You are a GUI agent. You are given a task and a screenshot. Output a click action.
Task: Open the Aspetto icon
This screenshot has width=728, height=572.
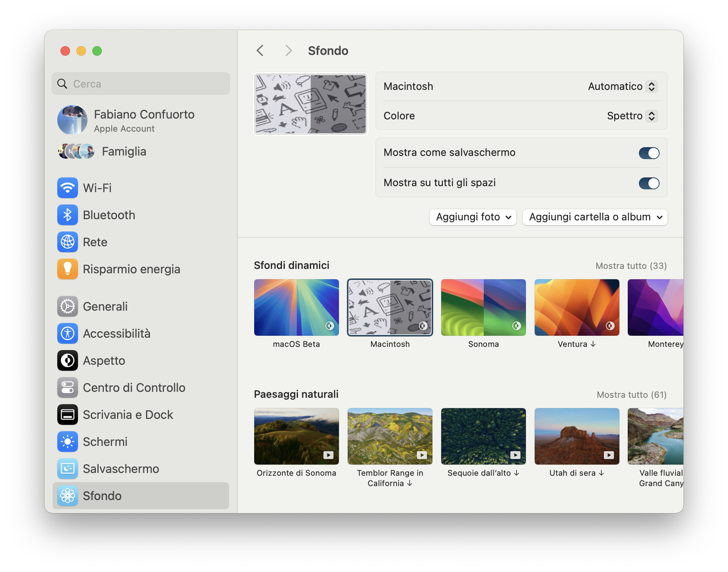pyautogui.click(x=68, y=360)
